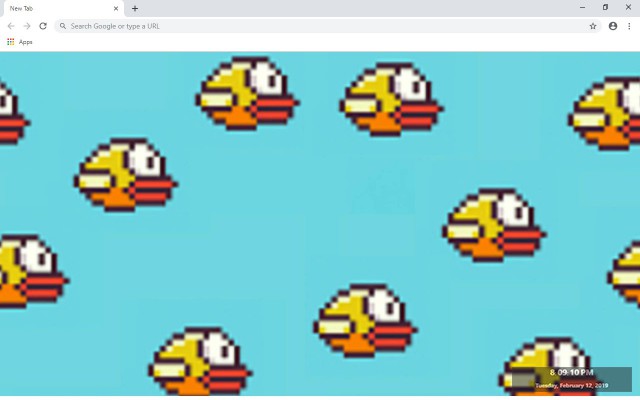Focus the Search Google or type a URL field
Screen dimensions: 640x400
tap(328, 26)
